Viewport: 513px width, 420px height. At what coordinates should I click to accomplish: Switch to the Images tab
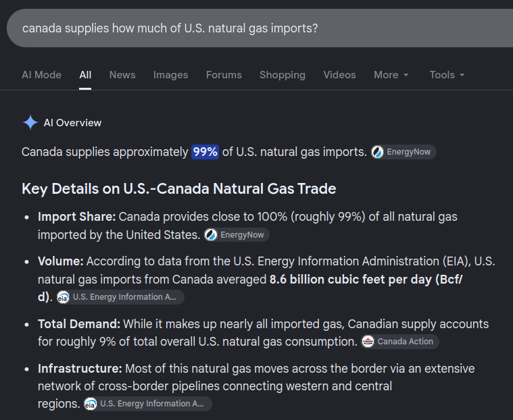(171, 75)
